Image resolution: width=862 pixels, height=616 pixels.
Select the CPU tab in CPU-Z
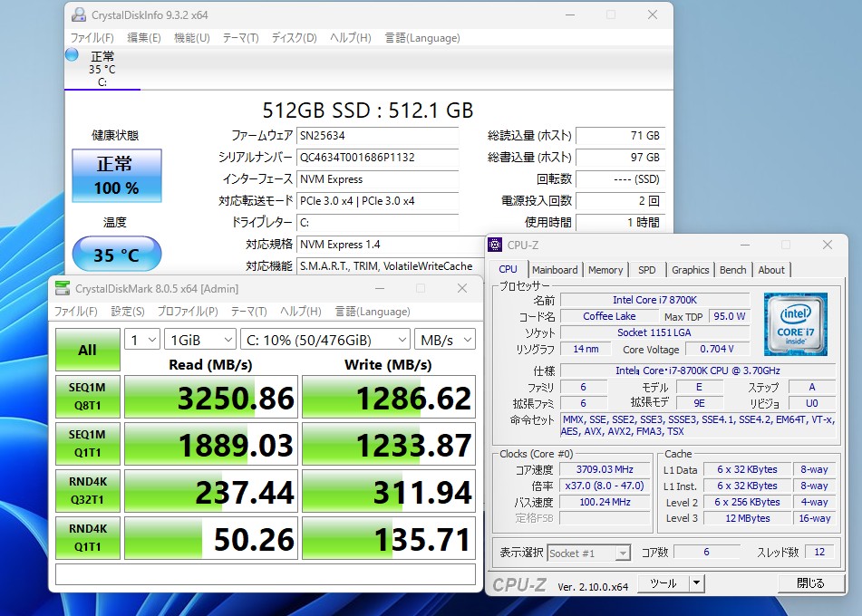coord(508,269)
